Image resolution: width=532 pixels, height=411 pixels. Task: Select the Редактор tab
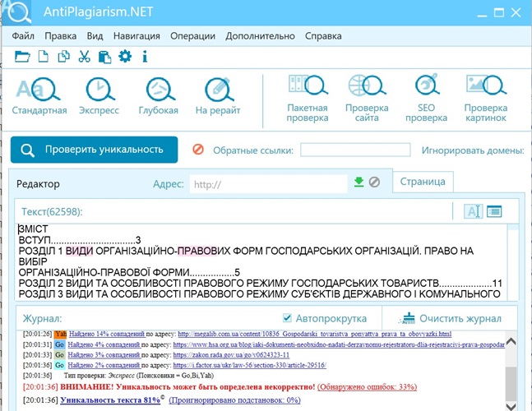click(x=38, y=184)
